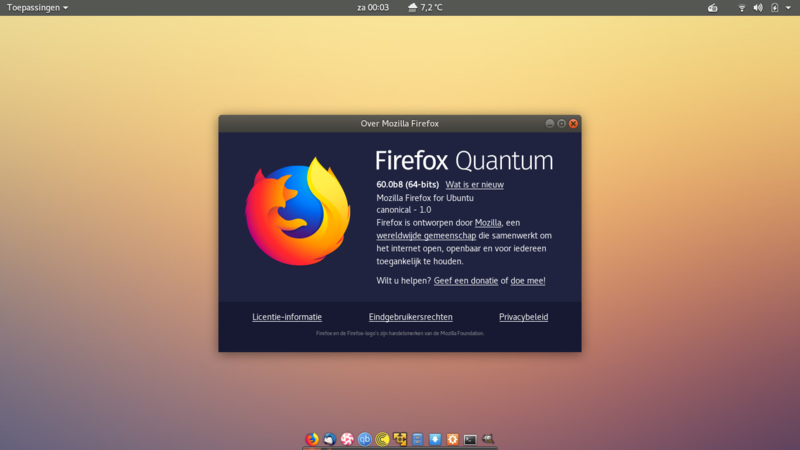Launch the terminal from the dock
The width and height of the screenshot is (800, 450).
[470, 439]
